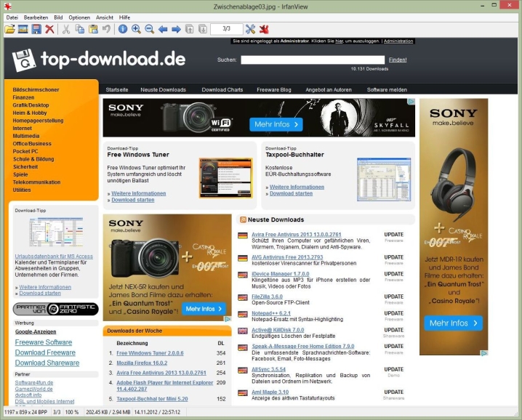
Task: Go to next image with the right arrow
Action: (x=176, y=29)
